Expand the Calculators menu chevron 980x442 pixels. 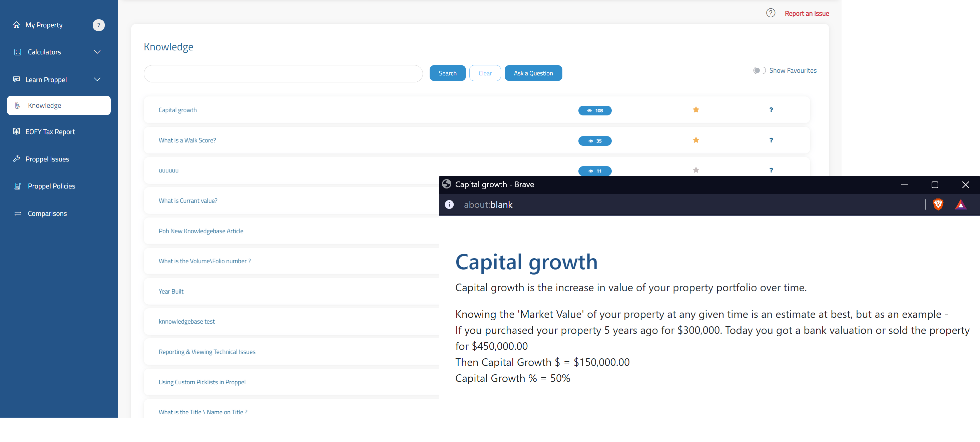[97, 52]
